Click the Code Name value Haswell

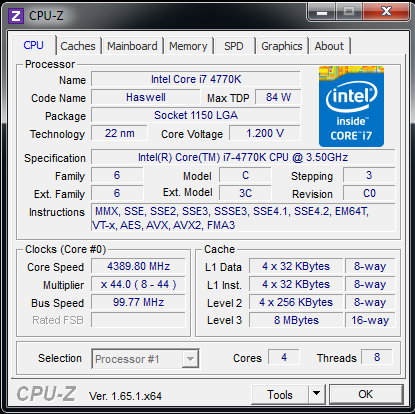coord(146,97)
